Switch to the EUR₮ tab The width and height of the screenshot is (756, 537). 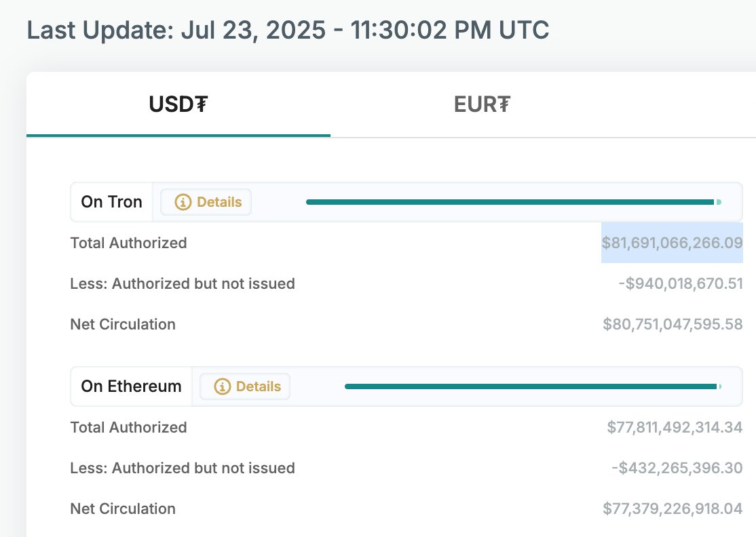click(482, 104)
